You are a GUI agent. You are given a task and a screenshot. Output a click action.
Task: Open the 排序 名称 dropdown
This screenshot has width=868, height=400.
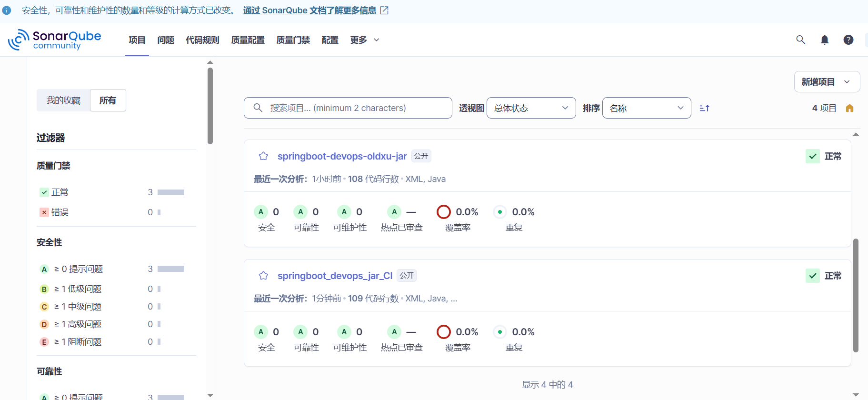[646, 108]
